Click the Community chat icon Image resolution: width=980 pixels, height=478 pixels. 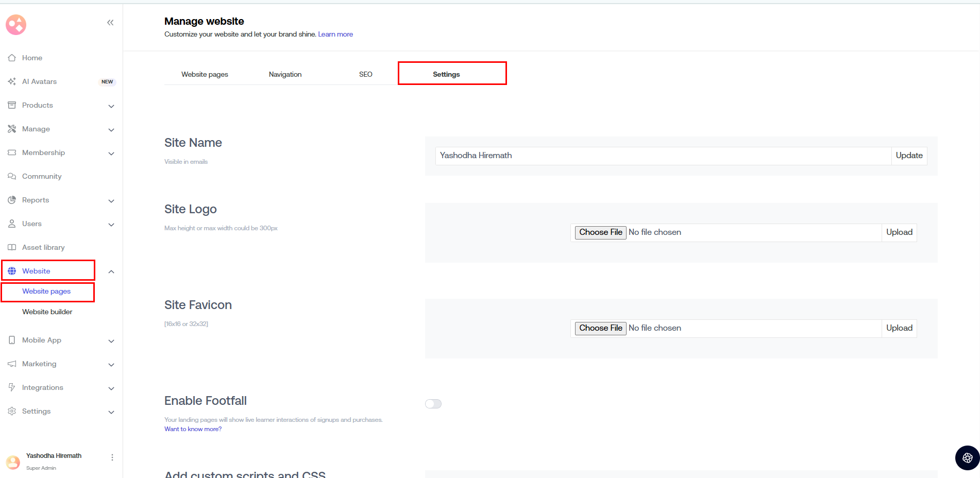pyautogui.click(x=12, y=176)
